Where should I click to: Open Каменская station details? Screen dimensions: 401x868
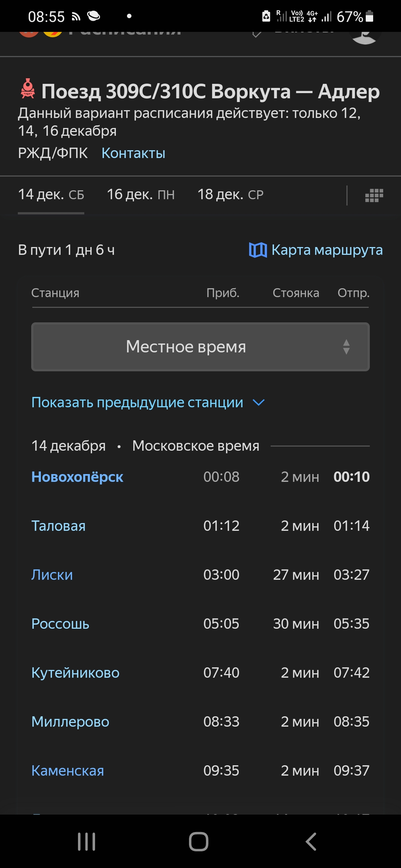tap(68, 771)
